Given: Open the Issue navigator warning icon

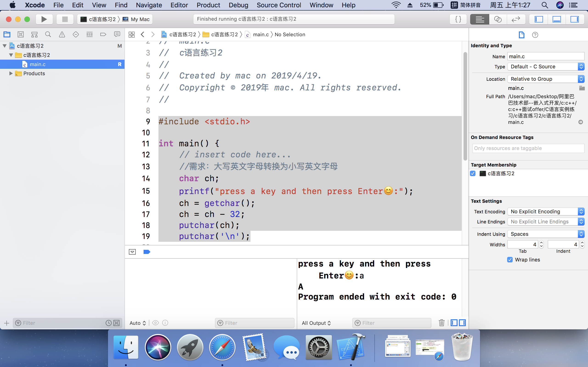Looking at the screenshot, I should pyautogui.click(x=62, y=34).
